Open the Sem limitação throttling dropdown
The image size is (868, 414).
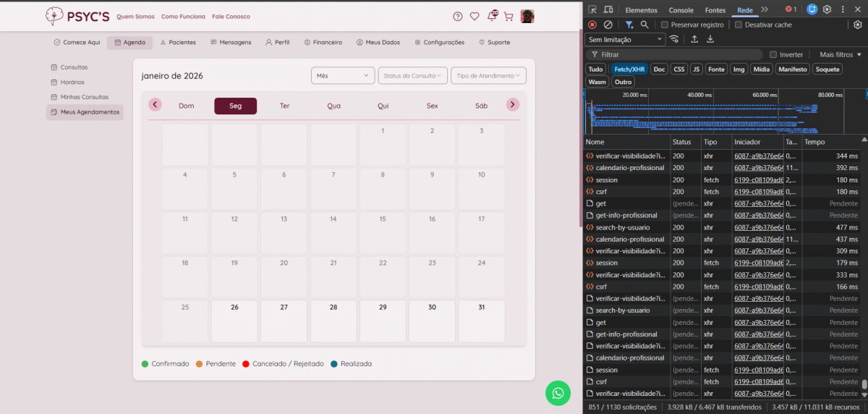point(626,39)
